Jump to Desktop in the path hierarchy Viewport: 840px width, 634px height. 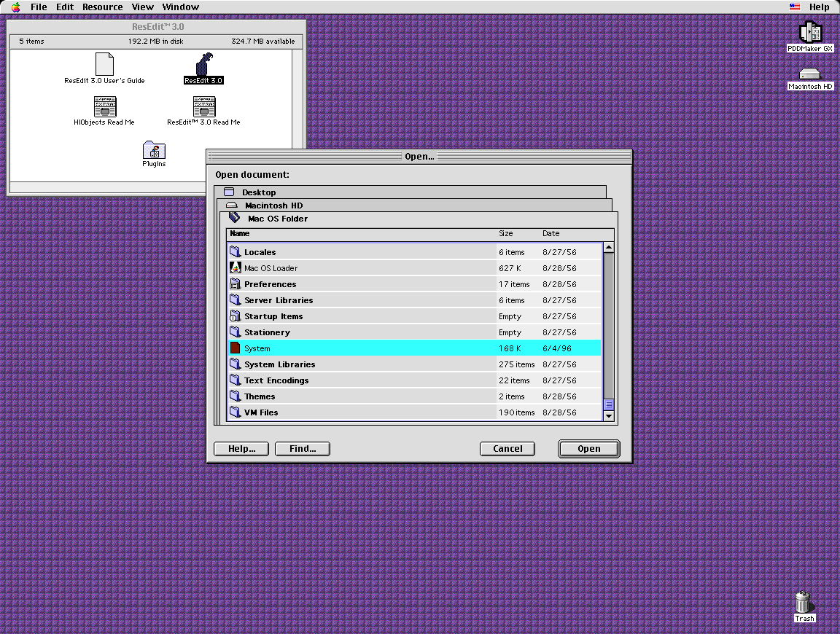click(410, 192)
